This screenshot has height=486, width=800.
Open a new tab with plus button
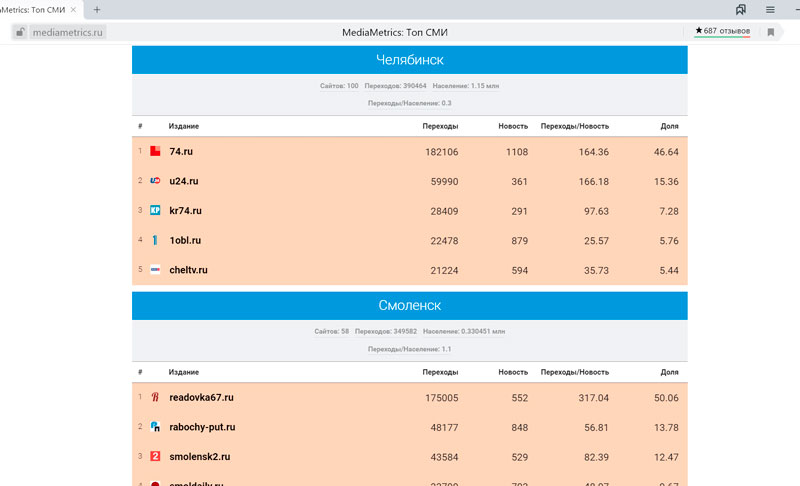point(97,9)
